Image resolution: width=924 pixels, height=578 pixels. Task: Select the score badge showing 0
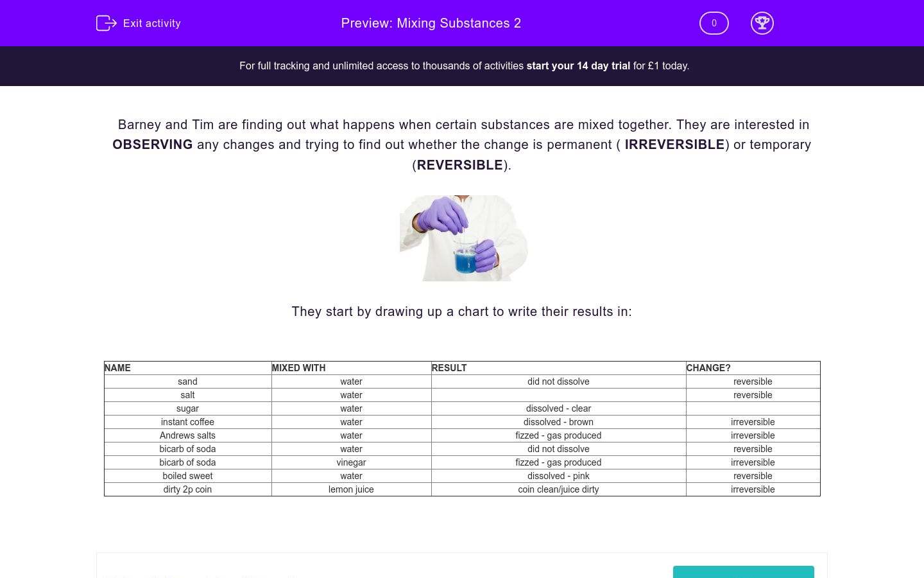(714, 23)
